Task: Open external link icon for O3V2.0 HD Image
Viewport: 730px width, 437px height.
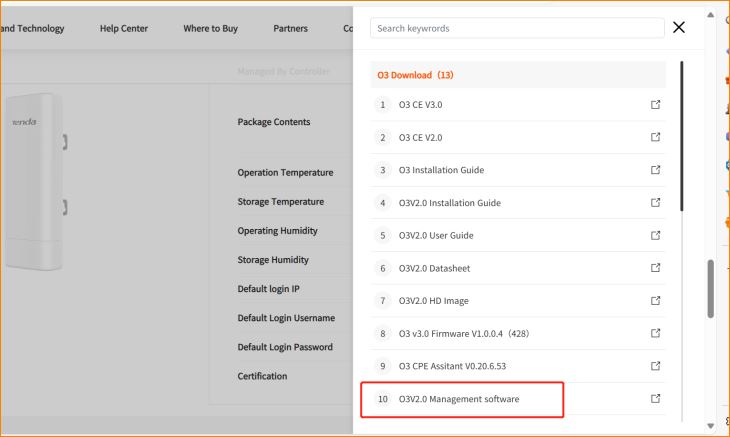Action: tap(656, 300)
